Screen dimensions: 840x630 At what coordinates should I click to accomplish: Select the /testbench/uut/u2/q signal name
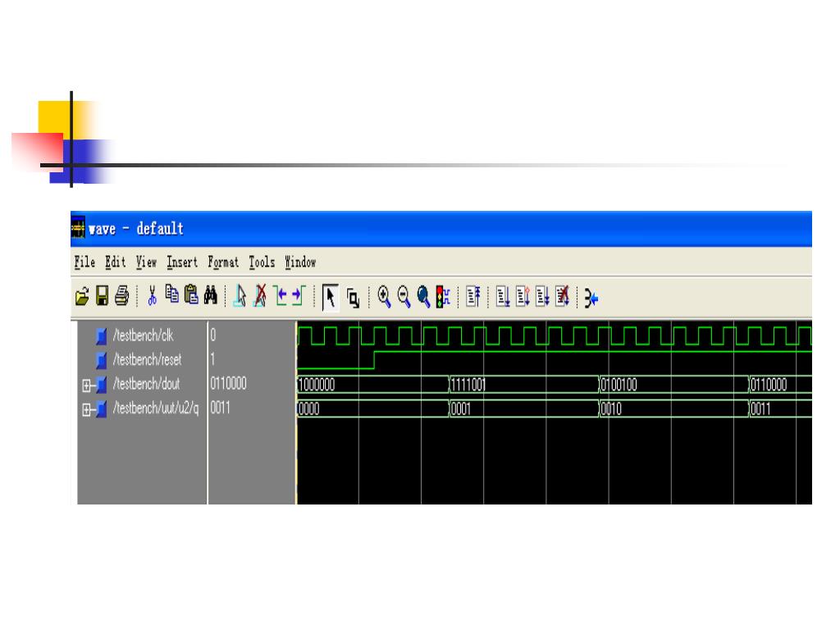click(156, 409)
